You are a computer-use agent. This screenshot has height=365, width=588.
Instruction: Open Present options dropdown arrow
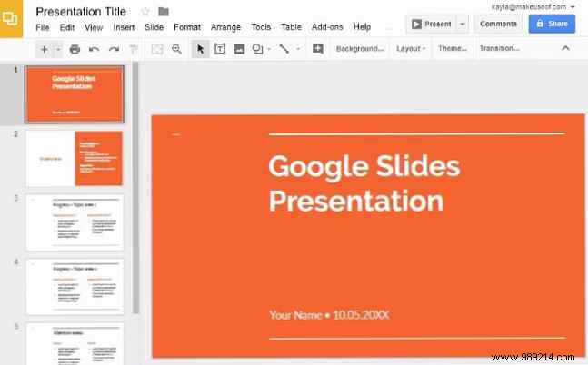click(463, 24)
